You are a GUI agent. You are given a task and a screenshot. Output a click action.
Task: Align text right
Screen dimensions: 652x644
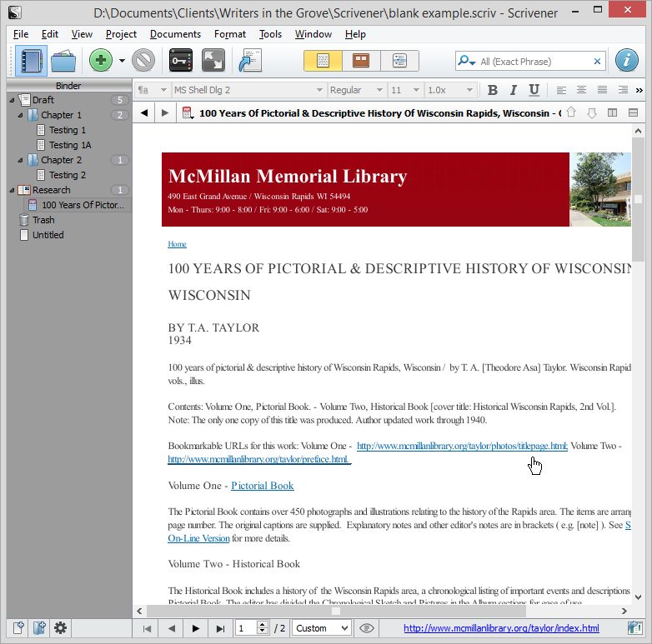[623, 90]
